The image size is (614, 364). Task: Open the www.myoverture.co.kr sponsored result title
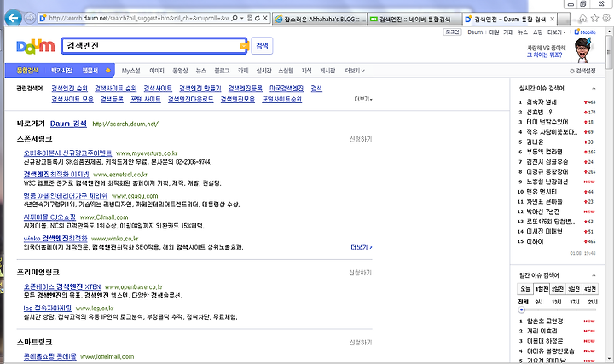click(67, 153)
